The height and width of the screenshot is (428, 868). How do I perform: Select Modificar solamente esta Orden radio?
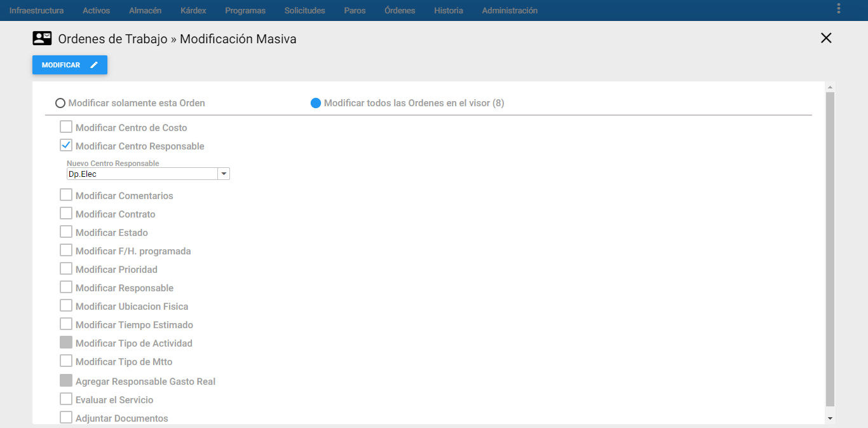tap(60, 103)
